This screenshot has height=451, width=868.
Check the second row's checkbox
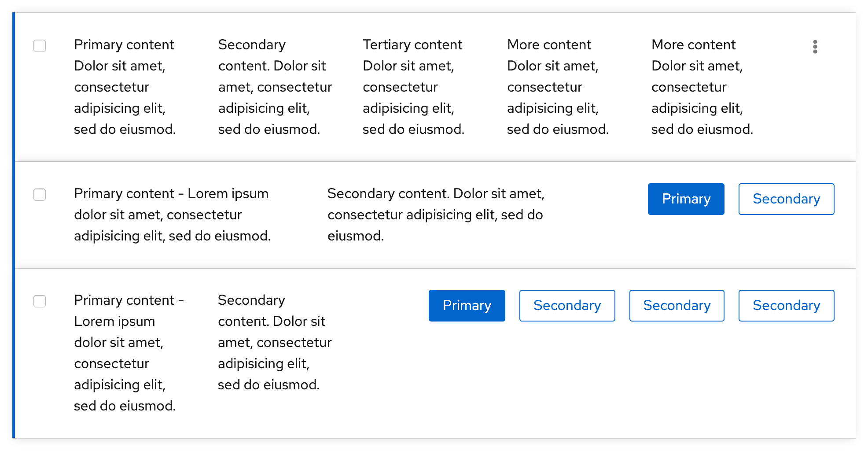(x=40, y=195)
